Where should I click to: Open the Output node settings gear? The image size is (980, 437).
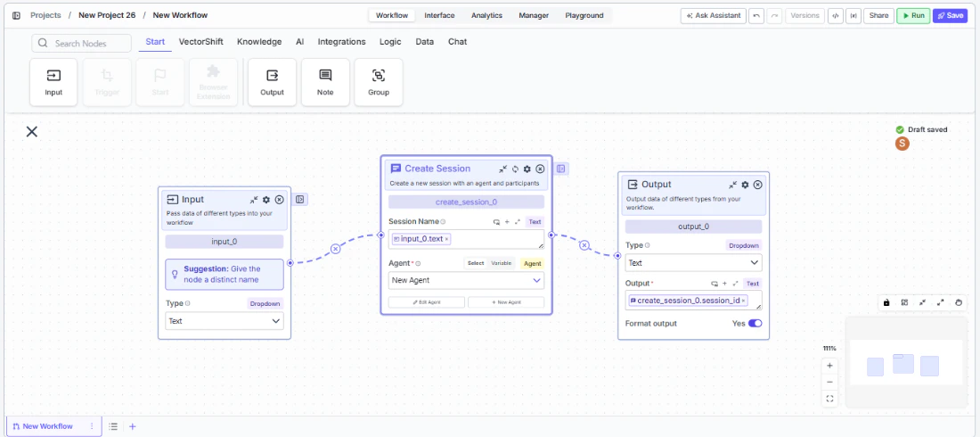tap(745, 185)
